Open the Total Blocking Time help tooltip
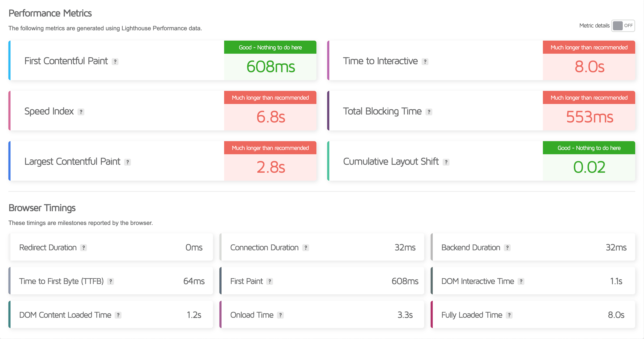The image size is (644, 339). (x=428, y=112)
